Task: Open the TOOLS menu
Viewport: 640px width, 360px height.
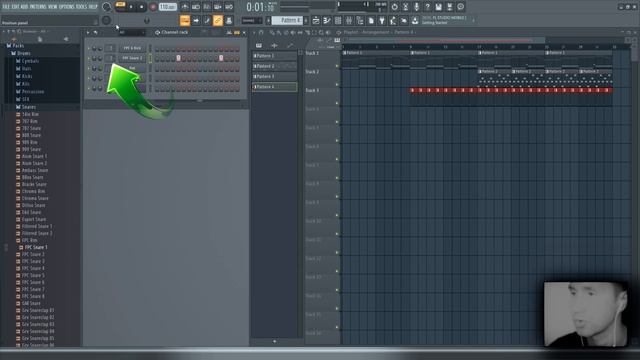Action: tap(81, 7)
